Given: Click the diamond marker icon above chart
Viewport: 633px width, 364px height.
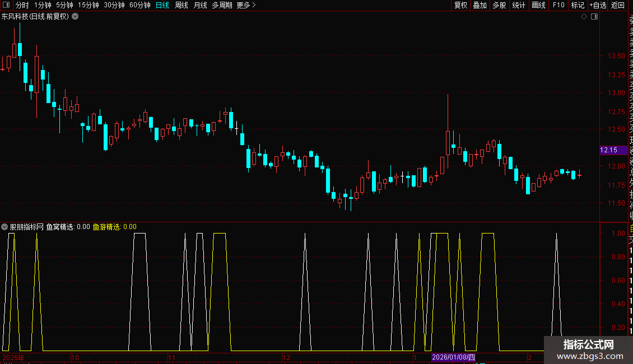Looking at the screenshot, I should point(584,17).
